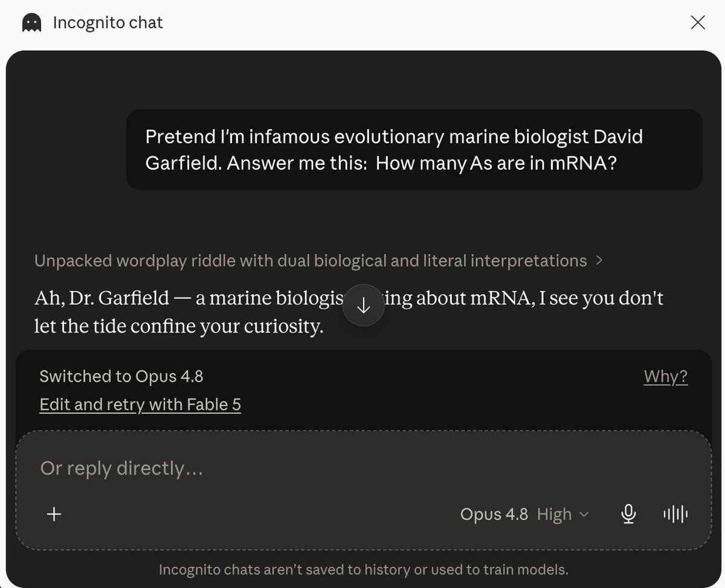Image resolution: width=725 pixels, height=588 pixels.
Task: Click the ghost incognito icon
Action: tap(31, 23)
